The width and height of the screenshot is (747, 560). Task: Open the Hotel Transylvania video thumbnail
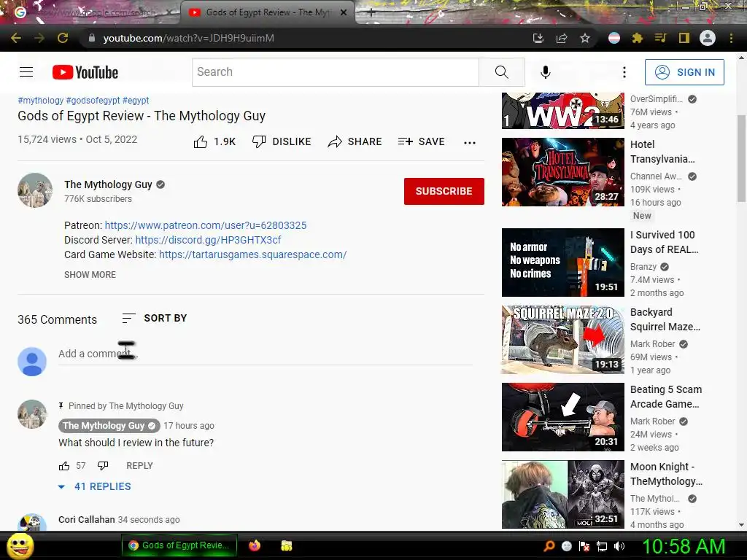562,172
